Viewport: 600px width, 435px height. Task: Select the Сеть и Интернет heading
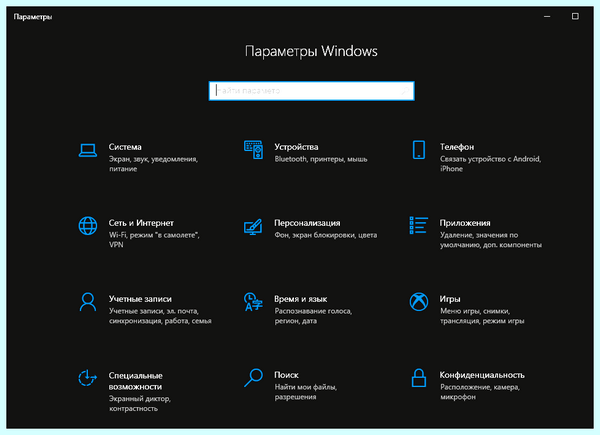[x=141, y=223]
